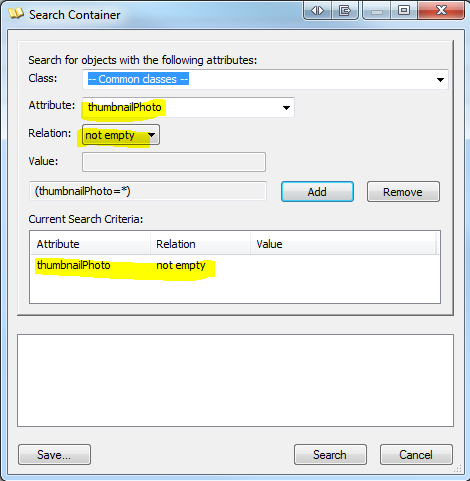The width and height of the screenshot is (470, 481).
Task: Save the search query
Action: coord(54,454)
